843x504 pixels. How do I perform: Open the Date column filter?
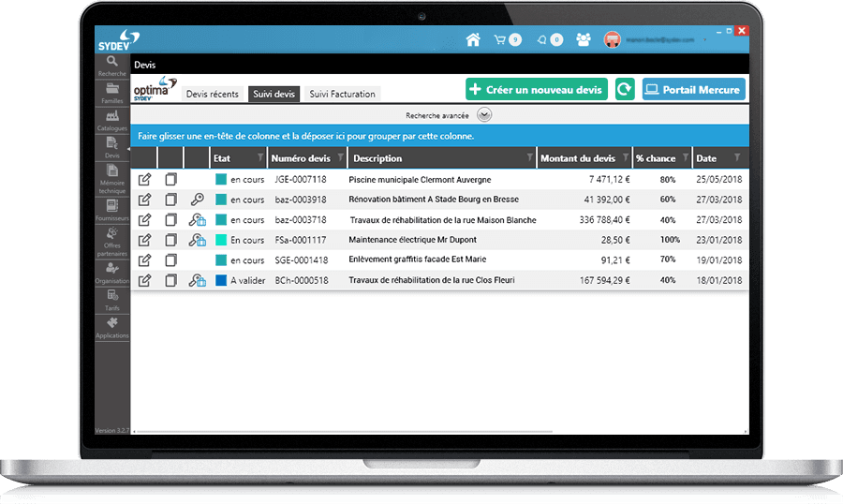tap(737, 157)
